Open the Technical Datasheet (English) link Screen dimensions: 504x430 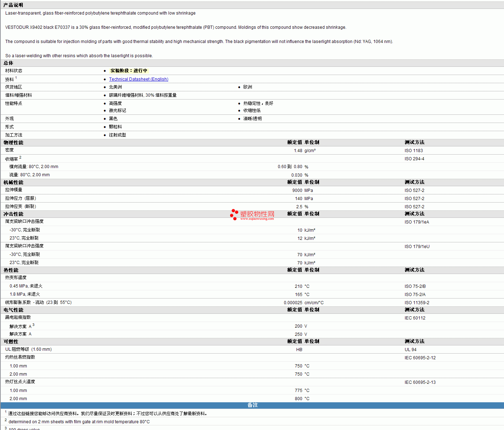pos(138,79)
